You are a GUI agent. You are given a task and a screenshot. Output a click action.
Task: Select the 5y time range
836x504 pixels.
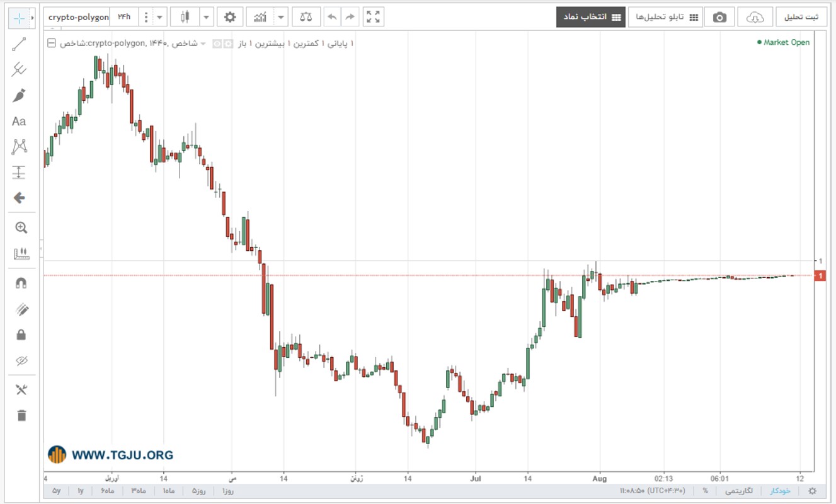coord(56,491)
